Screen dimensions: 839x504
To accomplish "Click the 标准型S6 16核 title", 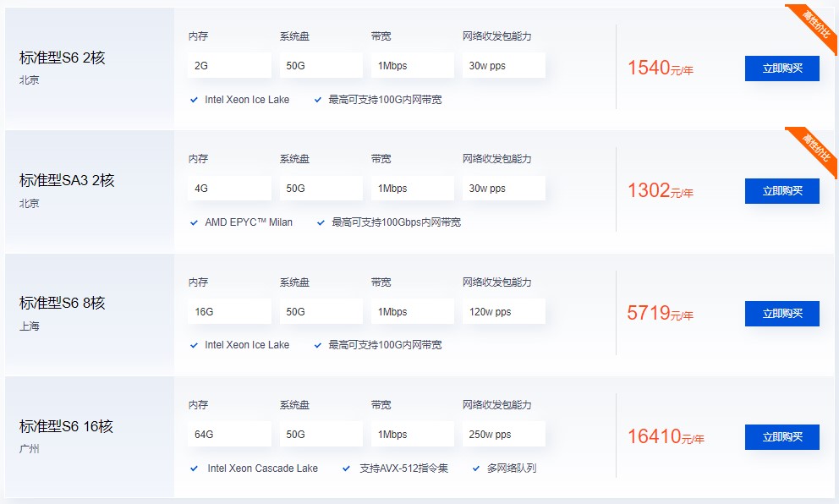I will pos(66,426).
